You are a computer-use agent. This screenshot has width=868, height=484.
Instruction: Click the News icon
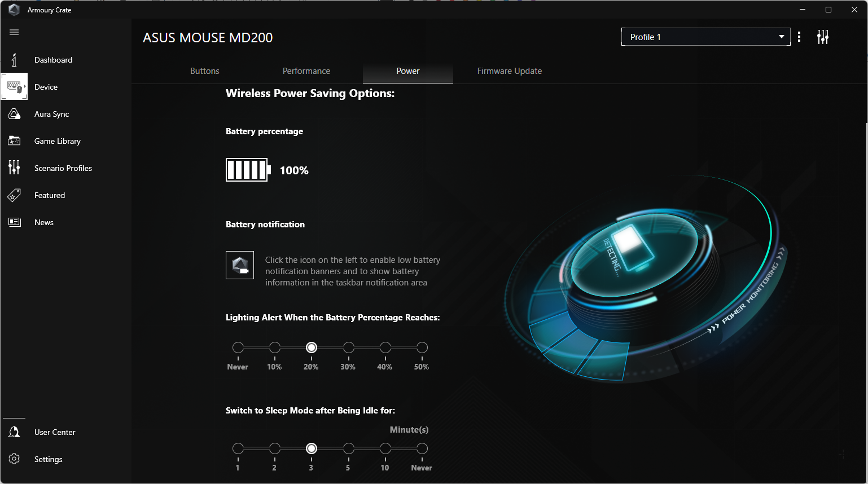click(x=14, y=222)
